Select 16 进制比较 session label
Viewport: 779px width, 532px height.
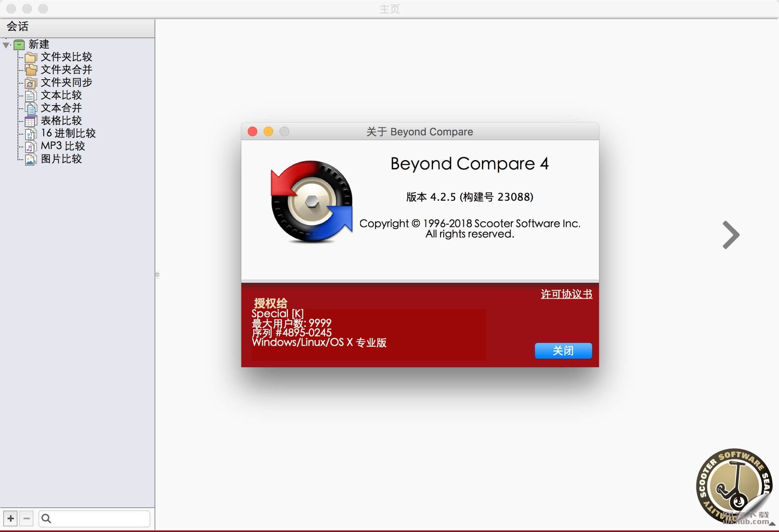click(x=69, y=133)
